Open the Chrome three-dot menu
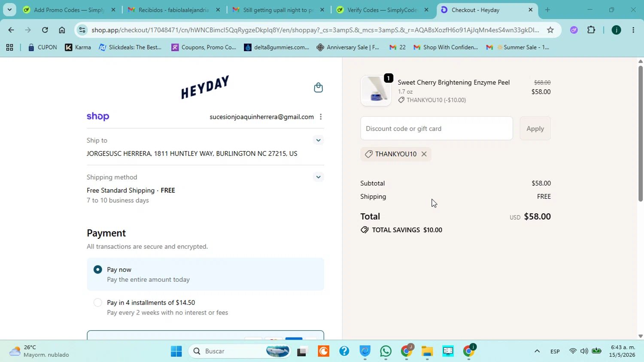This screenshot has width=644, height=362. [x=633, y=30]
